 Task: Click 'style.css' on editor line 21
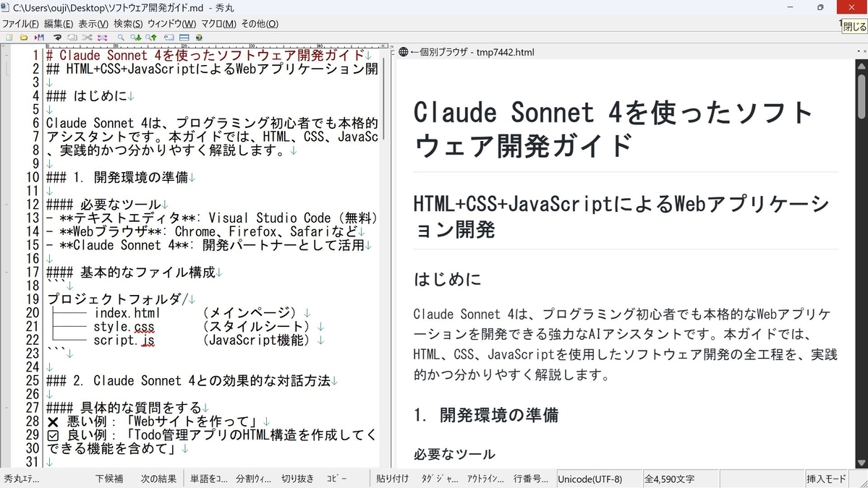(124, 327)
